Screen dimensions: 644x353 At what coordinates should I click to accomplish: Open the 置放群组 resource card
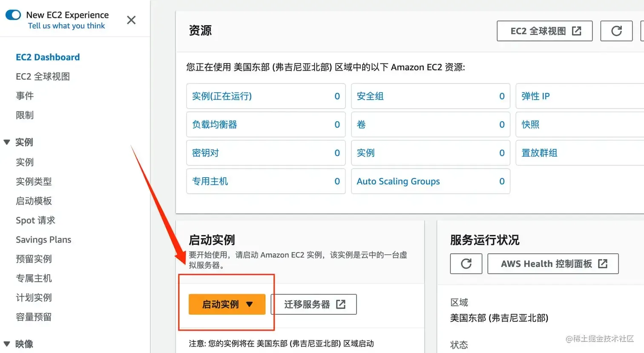pos(580,153)
